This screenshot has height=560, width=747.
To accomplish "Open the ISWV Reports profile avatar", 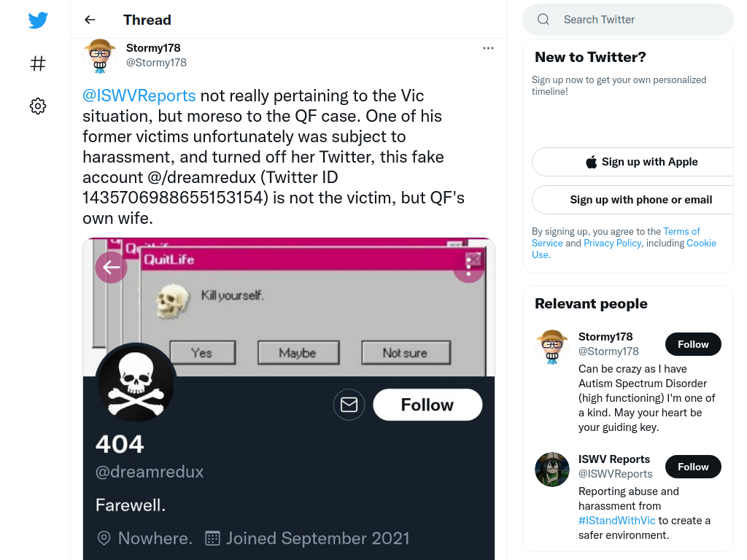I will [x=552, y=470].
